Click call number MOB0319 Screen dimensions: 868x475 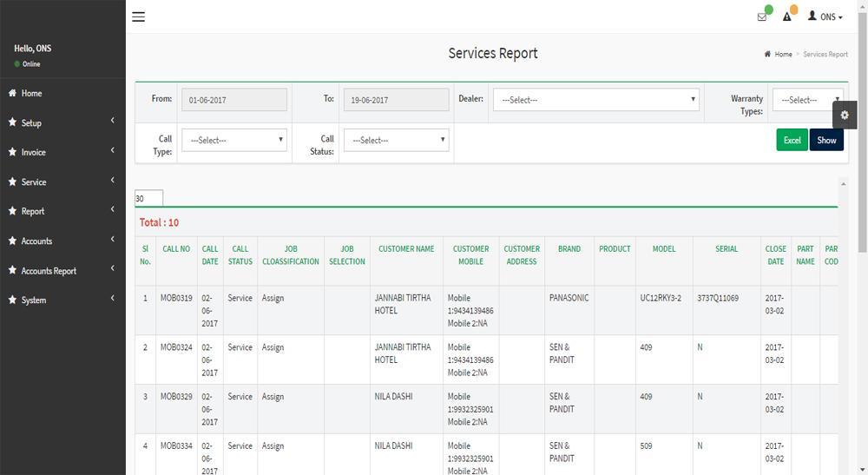(x=176, y=298)
